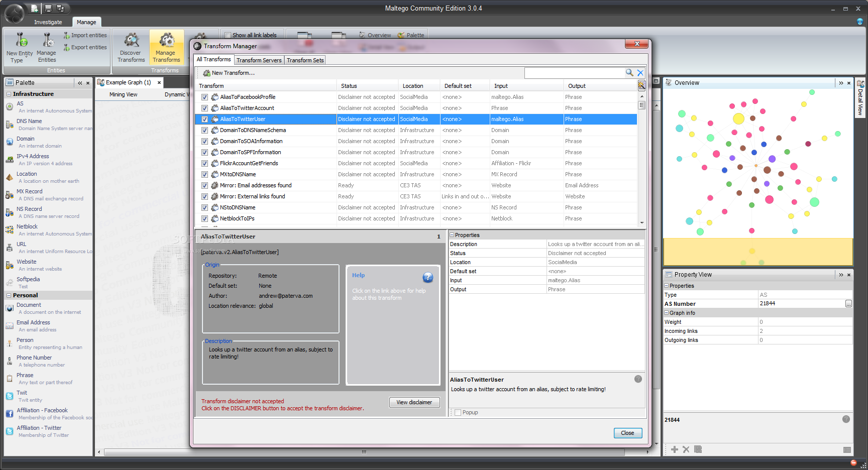Click Import entities in the ribbon
Screen dimensions: 868x470
[85, 35]
